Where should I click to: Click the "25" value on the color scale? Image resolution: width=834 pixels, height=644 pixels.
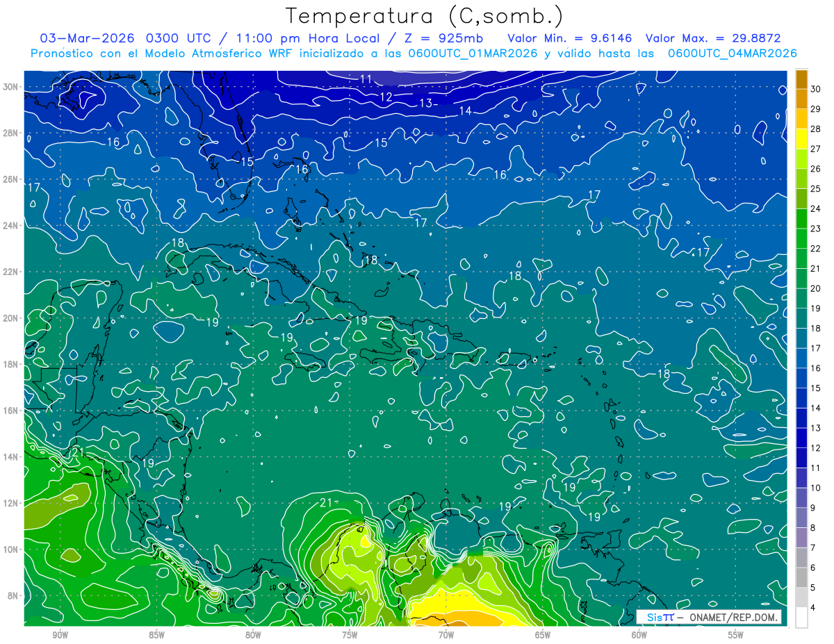coord(816,189)
